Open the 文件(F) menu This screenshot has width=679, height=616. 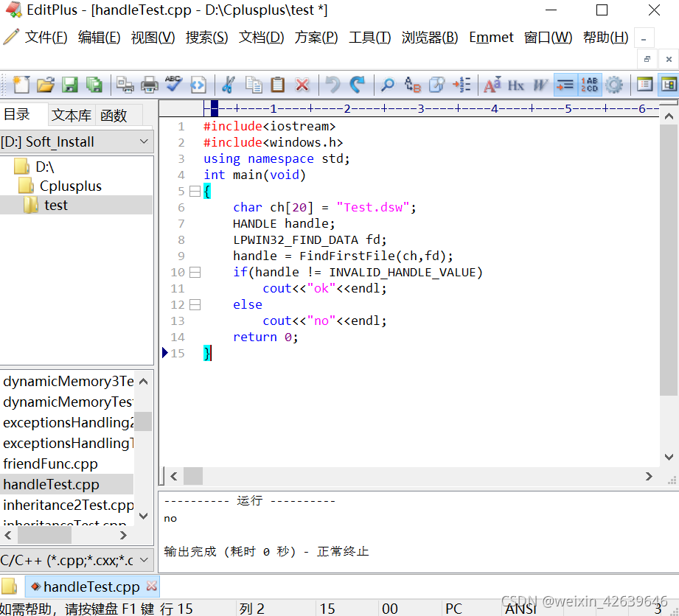coord(46,38)
